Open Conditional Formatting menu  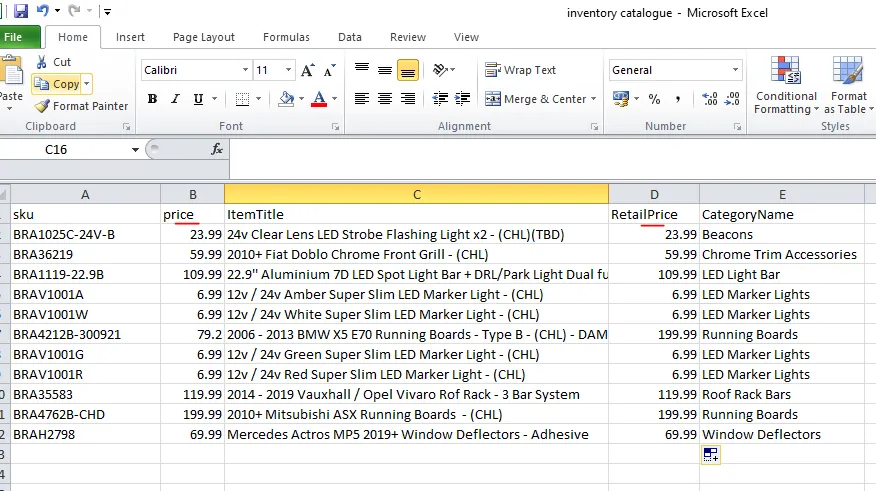click(786, 85)
